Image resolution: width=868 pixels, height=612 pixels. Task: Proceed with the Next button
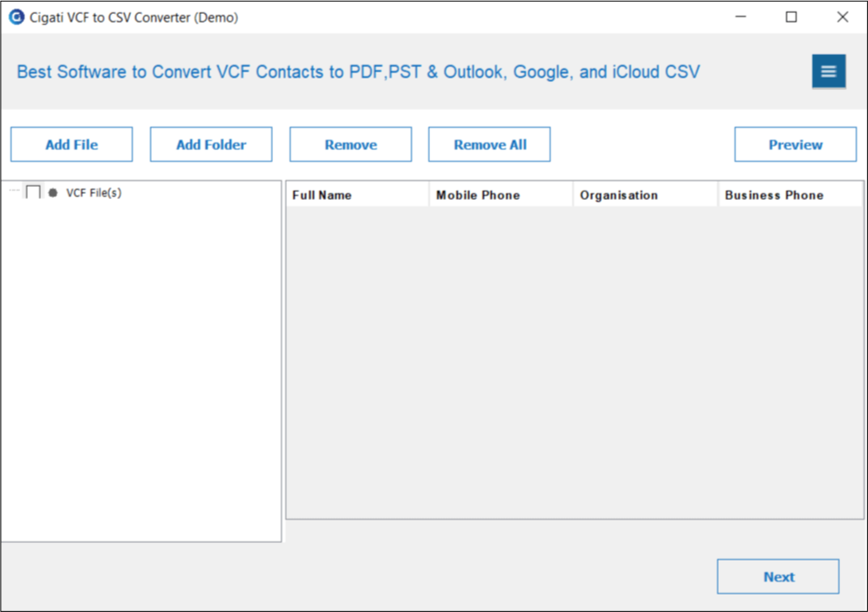778,576
